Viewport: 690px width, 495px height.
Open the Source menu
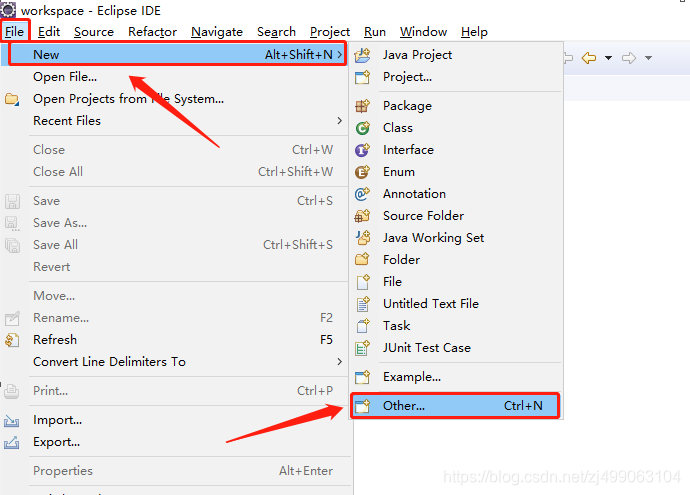tap(94, 32)
